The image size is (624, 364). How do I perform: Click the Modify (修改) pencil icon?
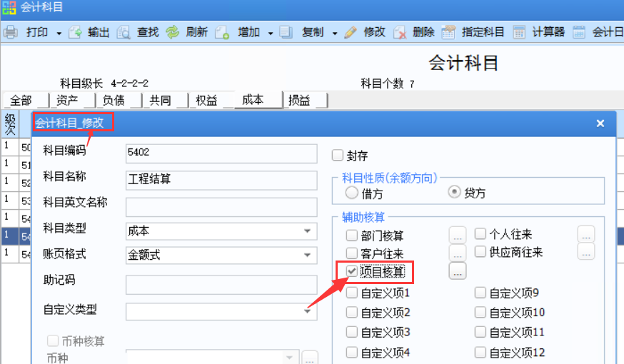(x=350, y=32)
